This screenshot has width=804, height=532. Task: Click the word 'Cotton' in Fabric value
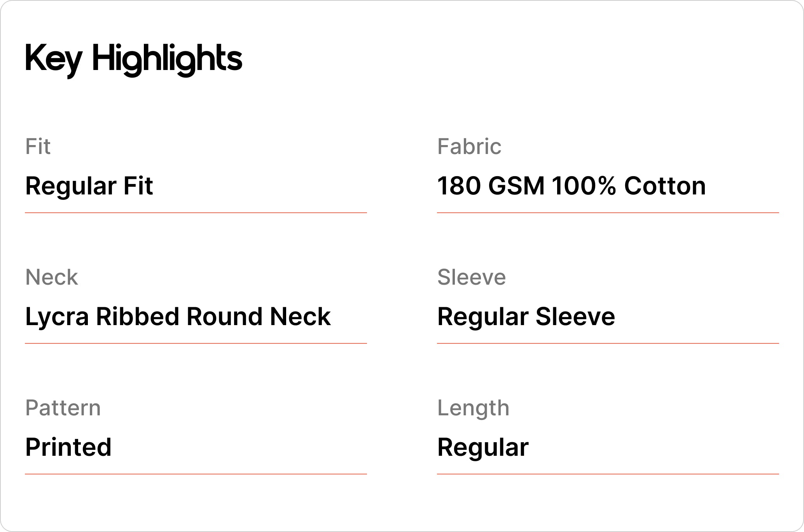[665, 185]
